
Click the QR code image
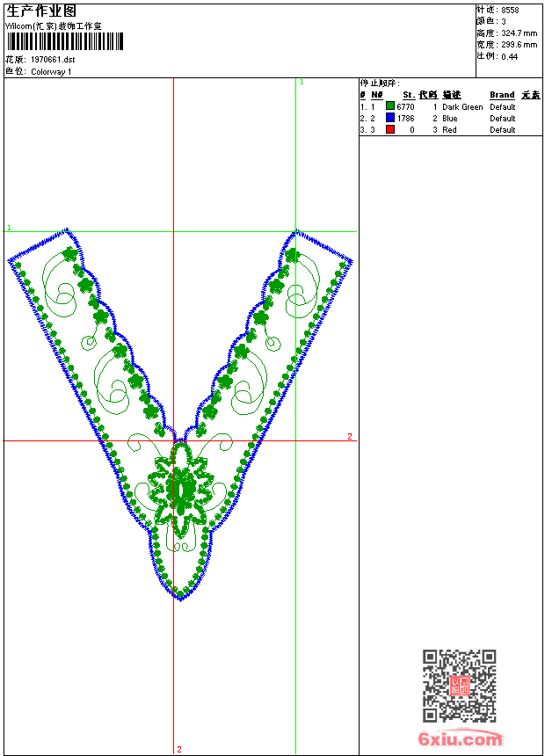(459, 685)
